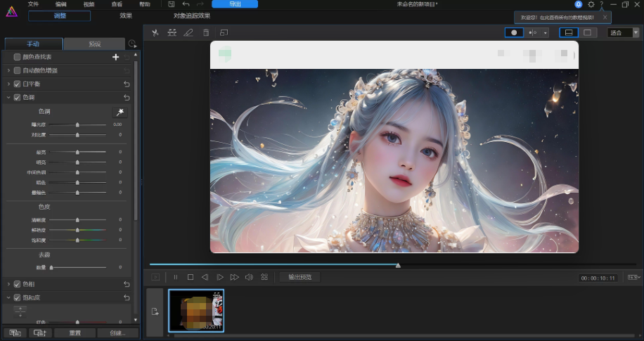The width and height of the screenshot is (644, 341).
Task: Click the trash delete icon in toolbar
Action: [206, 32]
